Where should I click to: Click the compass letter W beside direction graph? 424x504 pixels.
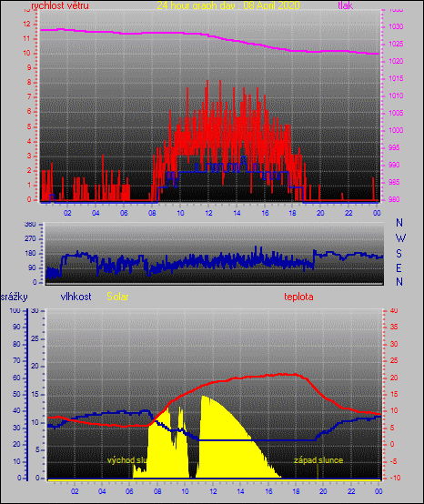pos(400,238)
